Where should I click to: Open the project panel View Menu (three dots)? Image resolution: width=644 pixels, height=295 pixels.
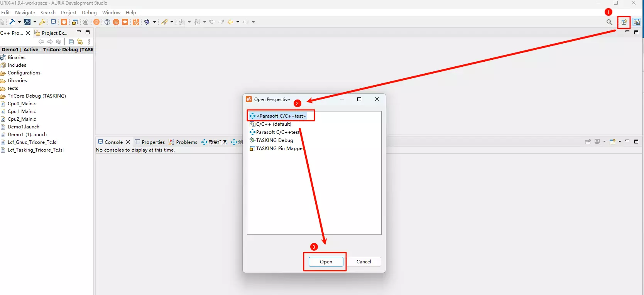coord(89,42)
